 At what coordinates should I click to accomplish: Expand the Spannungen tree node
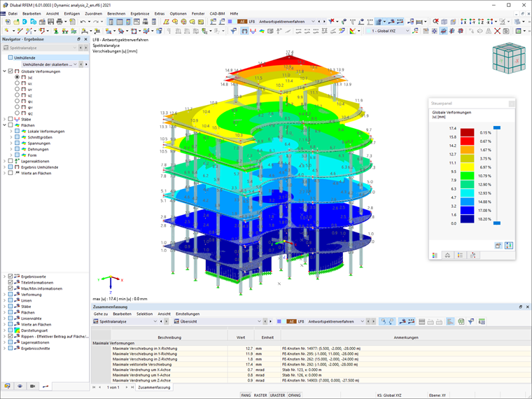coord(11,143)
